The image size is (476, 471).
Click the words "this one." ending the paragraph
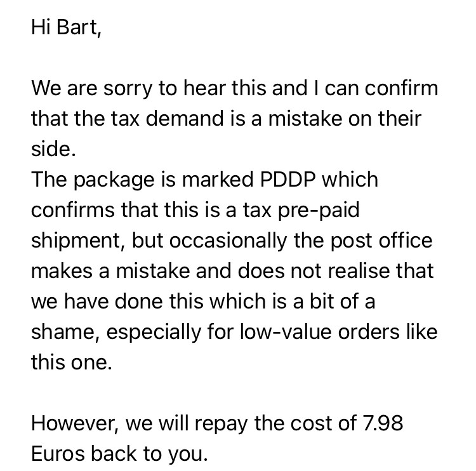pyautogui.click(x=72, y=362)
